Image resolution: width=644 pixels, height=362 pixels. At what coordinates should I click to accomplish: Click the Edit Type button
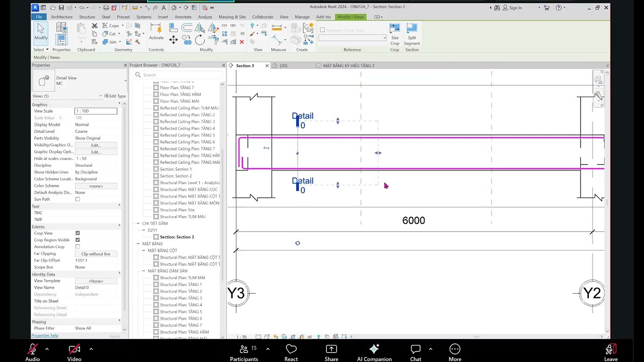tap(115, 96)
